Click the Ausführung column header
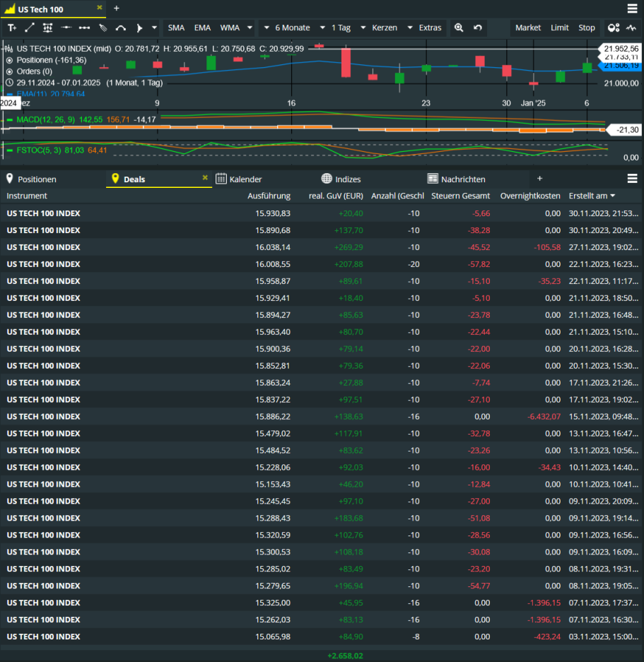 tap(269, 196)
